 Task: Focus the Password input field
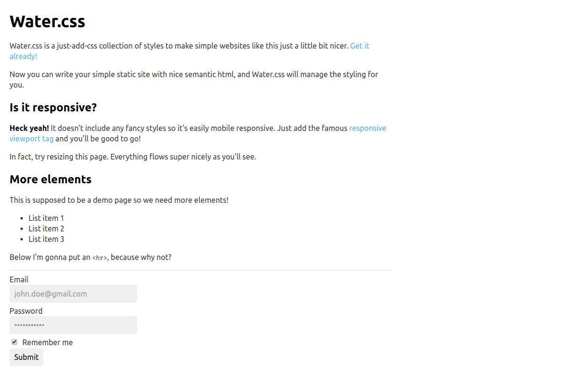pos(73,325)
